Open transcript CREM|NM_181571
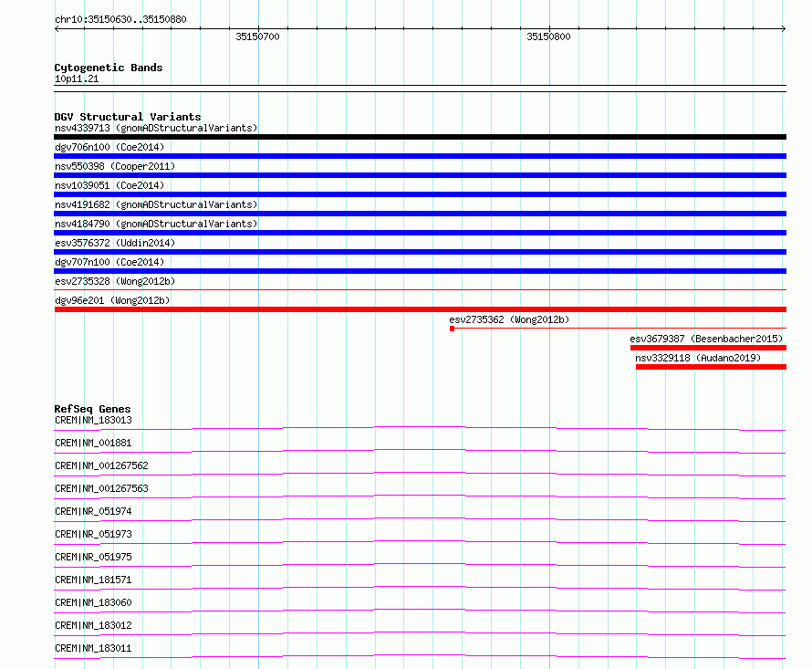Screen dimensions: 812x669 [x=93, y=580]
